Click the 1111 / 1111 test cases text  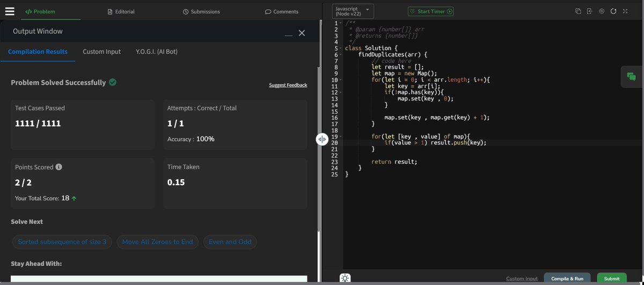[x=38, y=123]
